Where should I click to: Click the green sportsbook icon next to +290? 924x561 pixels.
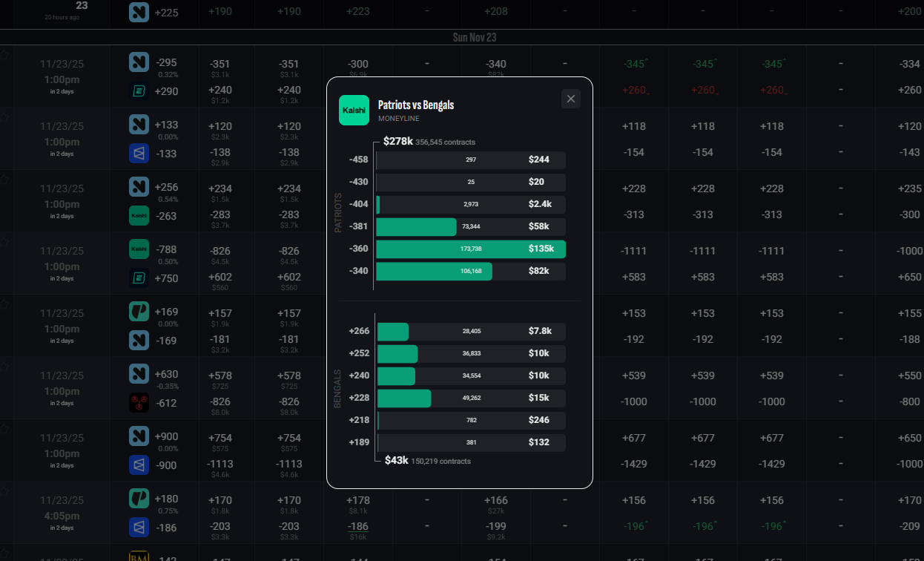tap(138, 90)
